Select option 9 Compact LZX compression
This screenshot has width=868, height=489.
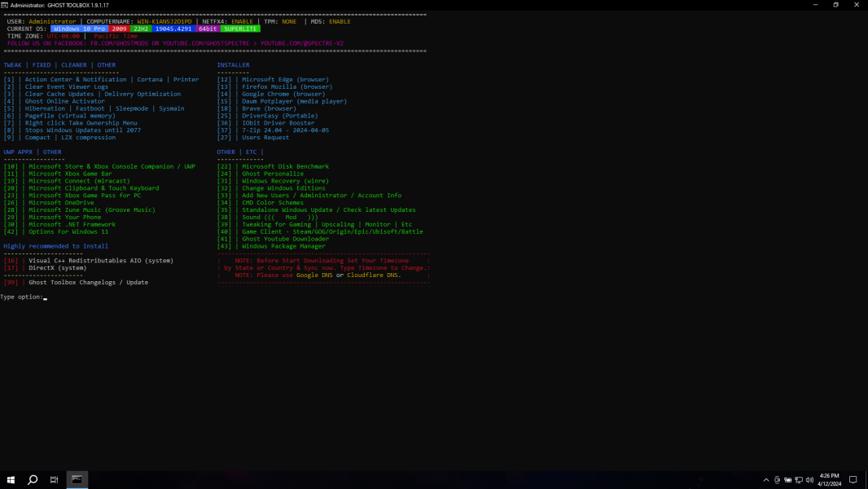coord(59,138)
